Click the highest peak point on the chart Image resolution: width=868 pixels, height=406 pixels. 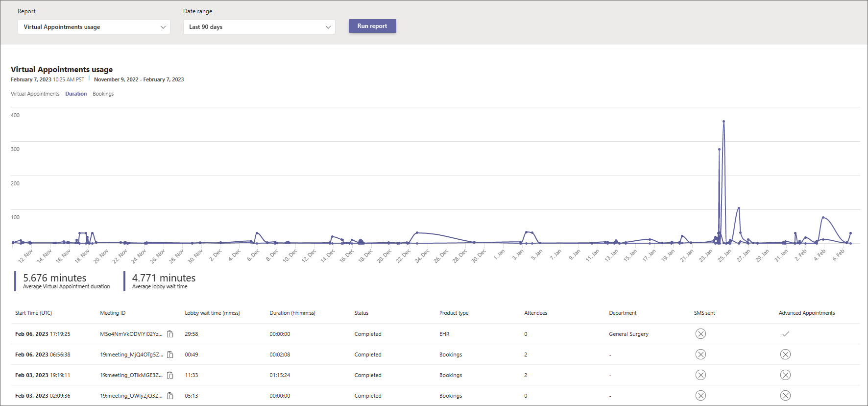(723, 121)
